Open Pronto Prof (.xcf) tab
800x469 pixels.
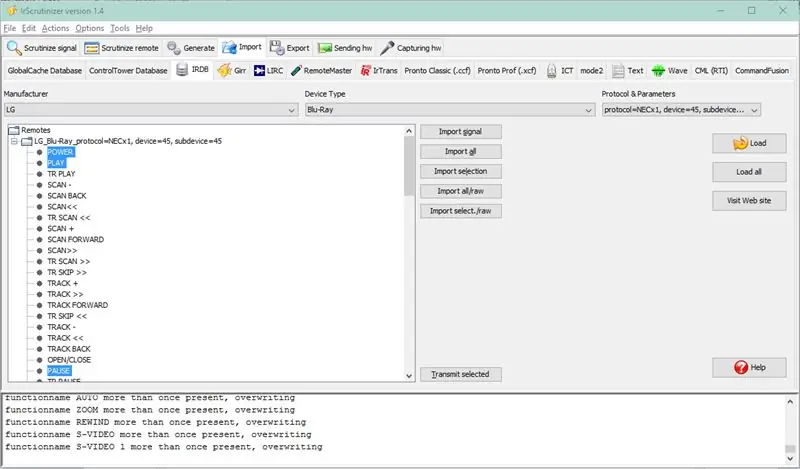pos(507,70)
